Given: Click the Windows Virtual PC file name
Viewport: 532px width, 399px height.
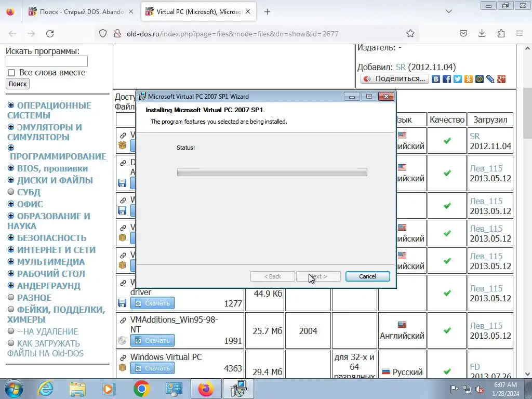Looking at the screenshot, I should click(x=166, y=357).
